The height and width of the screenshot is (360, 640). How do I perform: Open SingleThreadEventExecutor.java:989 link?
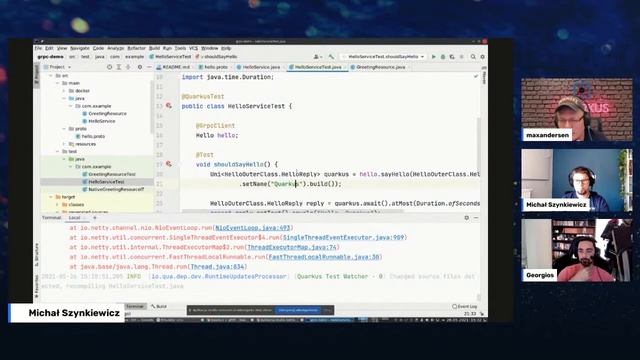(343, 238)
